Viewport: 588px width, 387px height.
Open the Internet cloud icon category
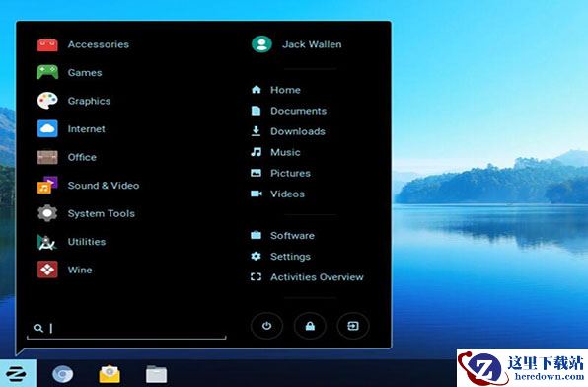click(x=47, y=128)
